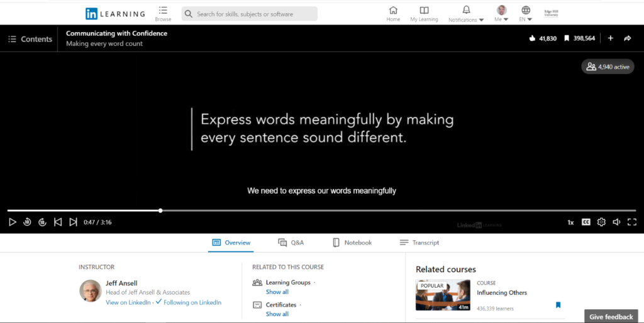Go to the previous video
The height and width of the screenshot is (323, 644).
coord(58,222)
